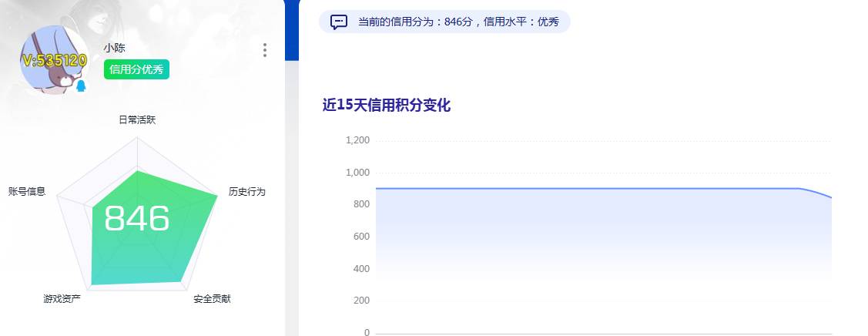This screenshot has height=336, width=868.
Task: Click the chat bubble message icon
Action: (x=339, y=22)
